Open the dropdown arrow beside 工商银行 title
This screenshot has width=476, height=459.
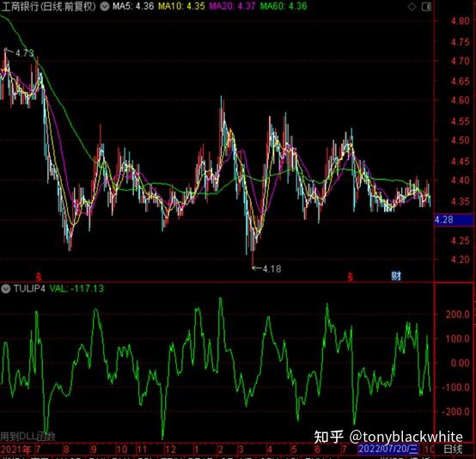point(105,6)
